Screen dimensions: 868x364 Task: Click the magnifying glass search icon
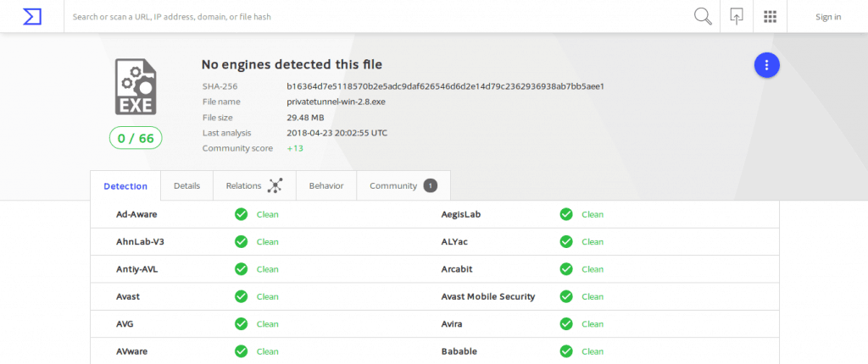(x=703, y=17)
